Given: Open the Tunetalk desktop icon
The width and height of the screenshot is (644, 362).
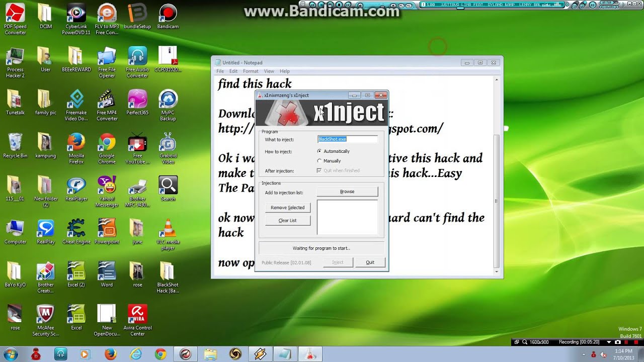Looking at the screenshot, I should [x=15, y=102].
